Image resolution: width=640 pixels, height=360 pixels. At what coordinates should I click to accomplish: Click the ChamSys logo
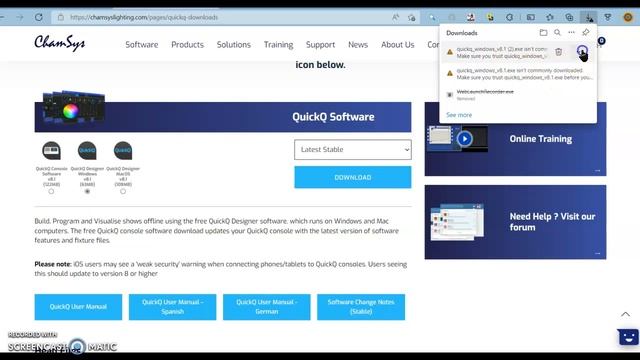click(60, 43)
